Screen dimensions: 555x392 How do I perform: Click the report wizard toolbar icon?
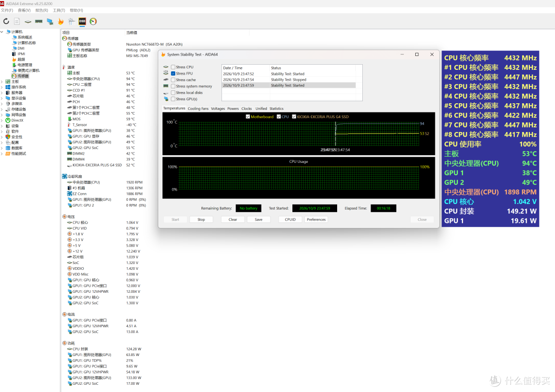point(71,22)
